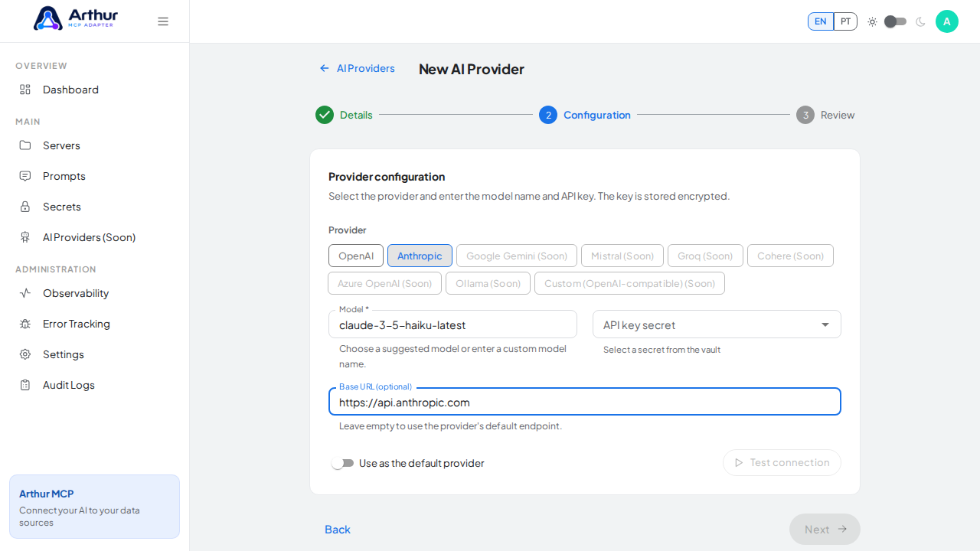Screen dimensions: 980x551
Task: Select Cohere (Soon) provider chip
Action: pyautogui.click(x=790, y=256)
